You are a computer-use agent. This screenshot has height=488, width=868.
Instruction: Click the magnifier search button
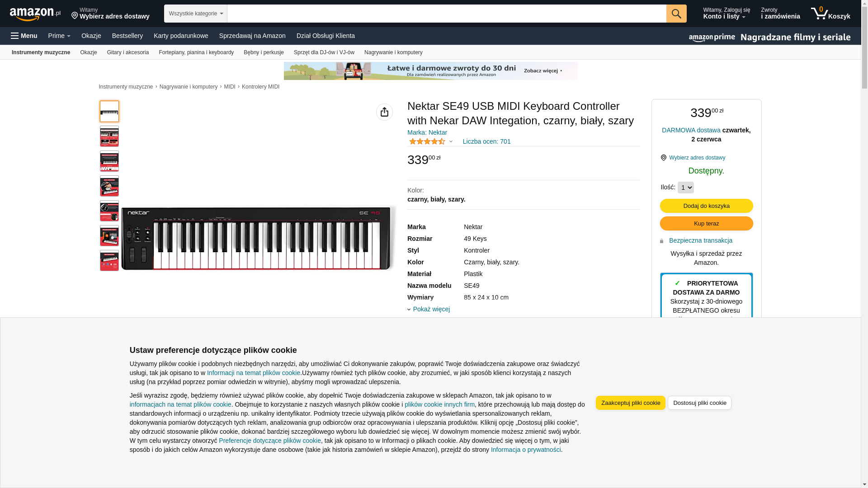tap(676, 14)
